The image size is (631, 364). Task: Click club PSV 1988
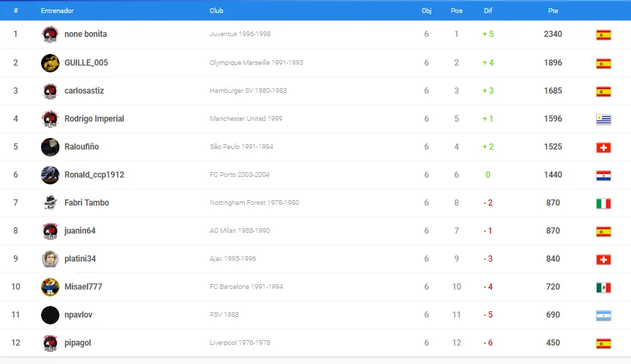coord(224,315)
